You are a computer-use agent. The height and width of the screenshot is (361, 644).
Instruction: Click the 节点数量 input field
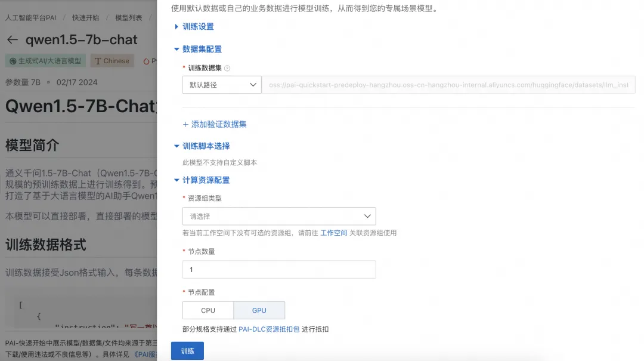point(279,270)
